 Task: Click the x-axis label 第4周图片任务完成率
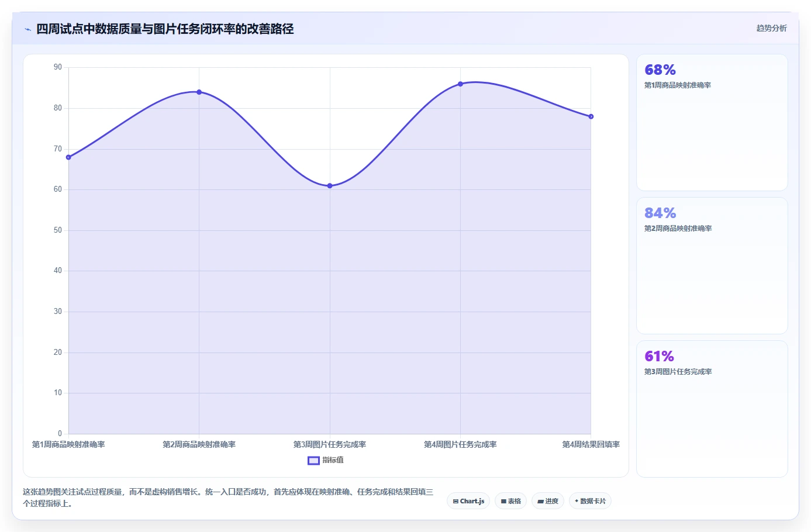point(460,445)
